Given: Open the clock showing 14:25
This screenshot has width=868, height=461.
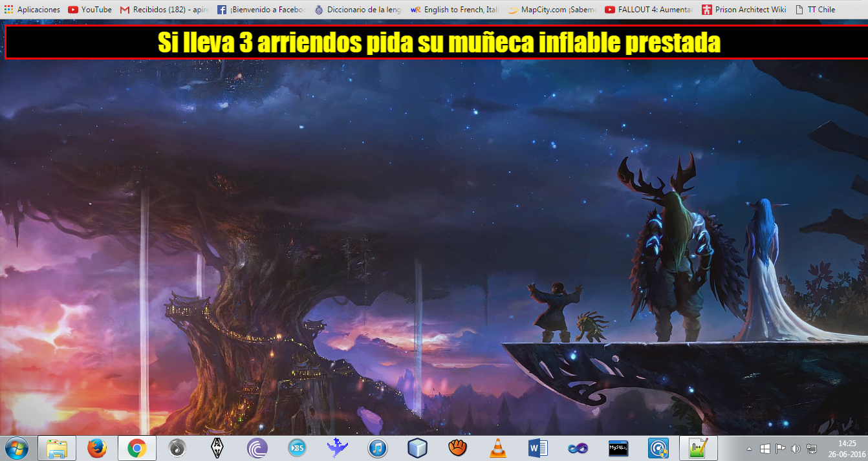Looking at the screenshot, I should (846, 448).
